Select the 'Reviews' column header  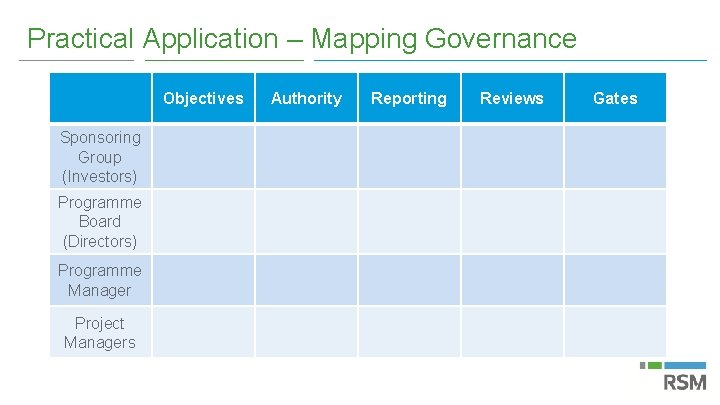pos(512,98)
